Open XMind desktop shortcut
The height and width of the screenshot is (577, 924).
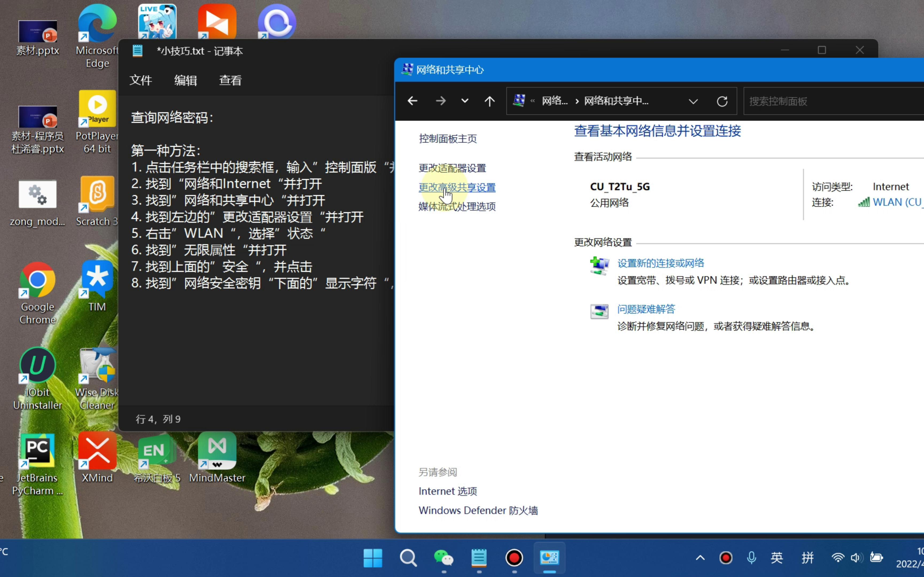pyautogui.click(x=97, y=457)
